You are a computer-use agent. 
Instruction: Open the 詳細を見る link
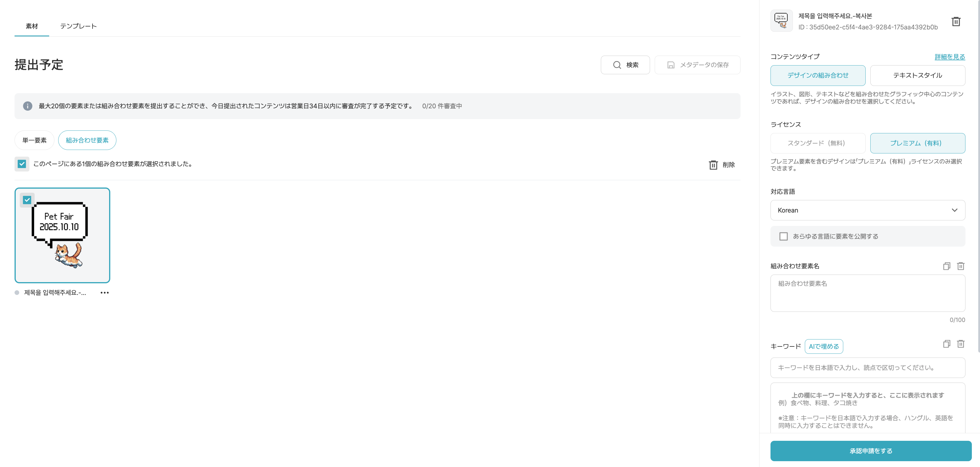[949, 57]
